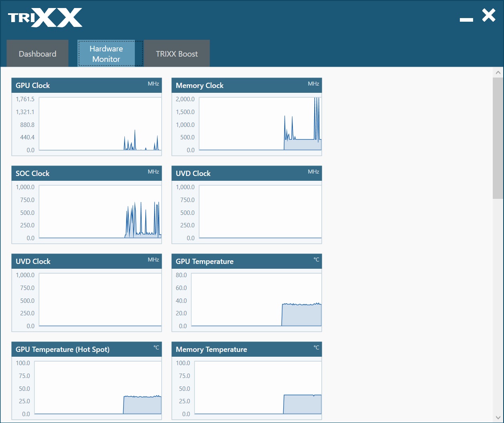Viewport: 504px width, 423px height.
Task: Close the TRIXX window
Action: pyautogui.click(x=489, y=16)
